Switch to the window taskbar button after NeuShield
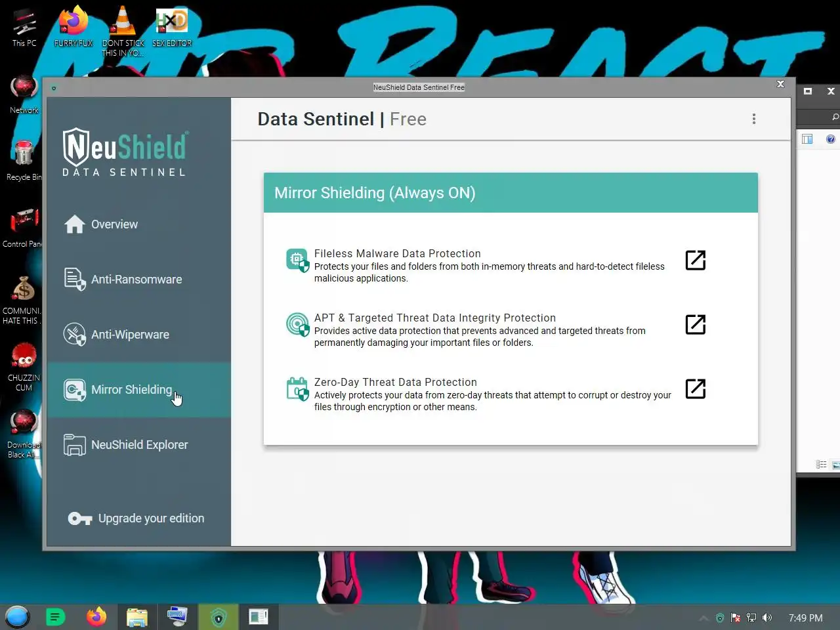Image resolution: width=840 pixels, height=630 pixels. pos(259,617)
